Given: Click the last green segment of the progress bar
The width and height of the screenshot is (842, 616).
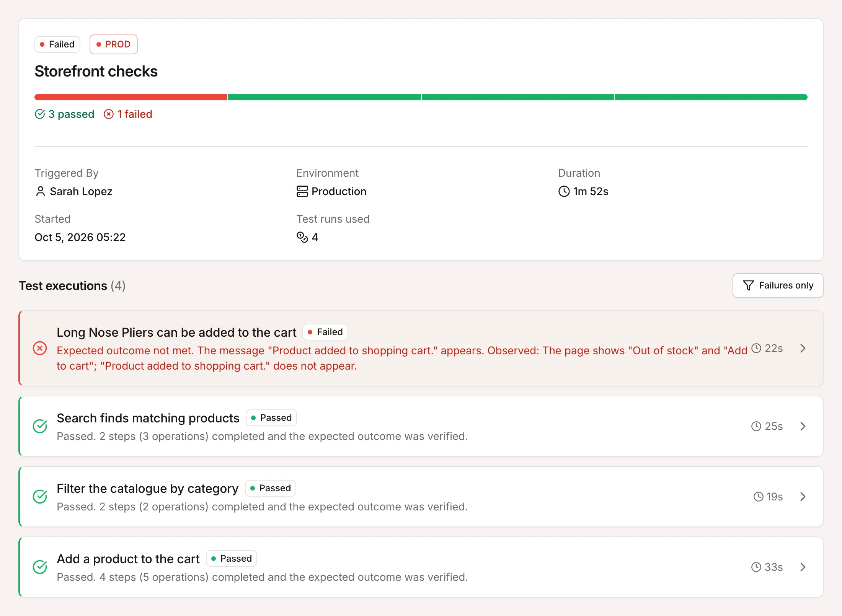Looking at the screenshot, I should tap(711, 97).
